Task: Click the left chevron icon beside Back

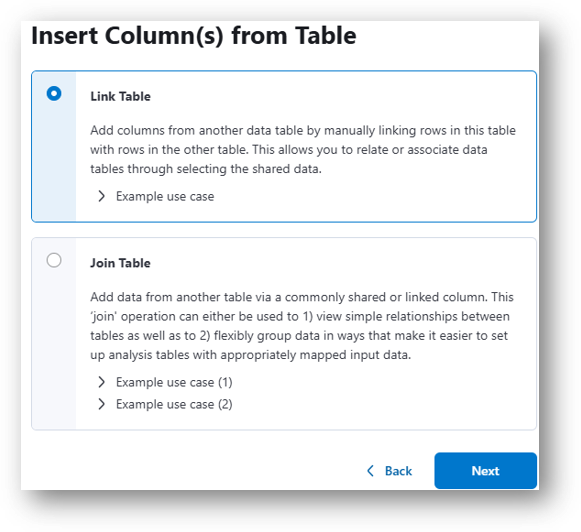Action: (x=370, y=471)
